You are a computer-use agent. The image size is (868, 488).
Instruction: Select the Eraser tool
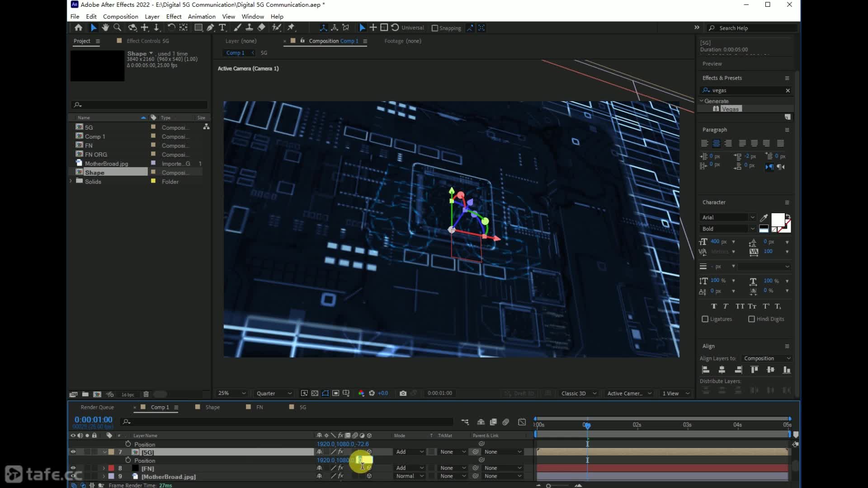click(x=261, y=28)
